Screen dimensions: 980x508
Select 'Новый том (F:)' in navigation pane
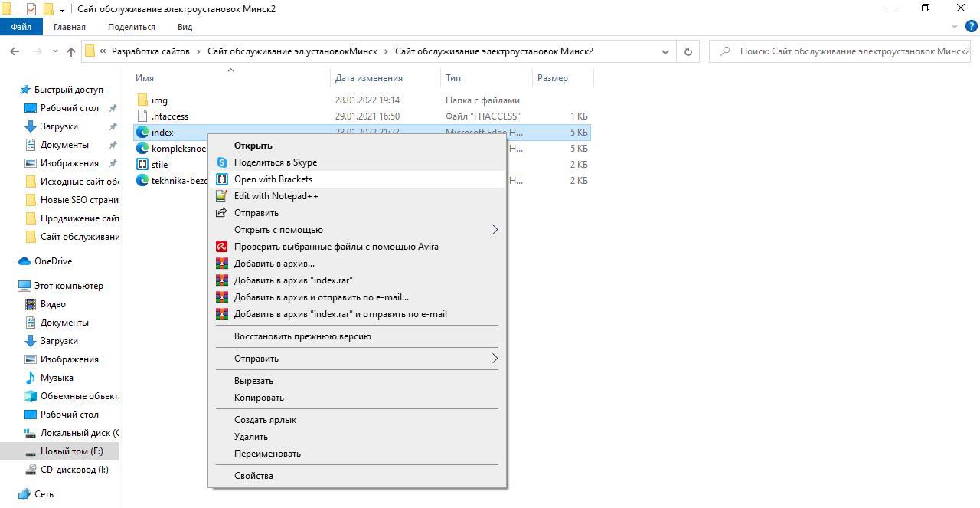click(x=71, y=451)
